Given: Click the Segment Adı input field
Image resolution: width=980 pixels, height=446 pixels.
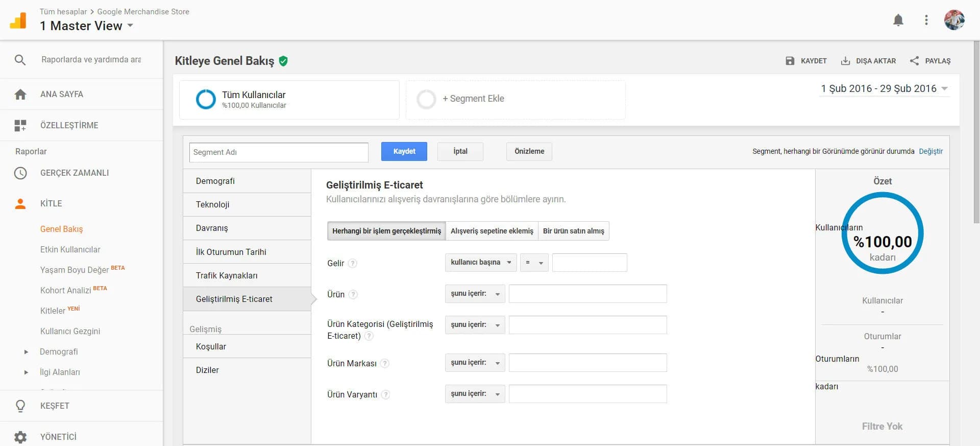Looking at the screenshot, I should click(279, 152).
